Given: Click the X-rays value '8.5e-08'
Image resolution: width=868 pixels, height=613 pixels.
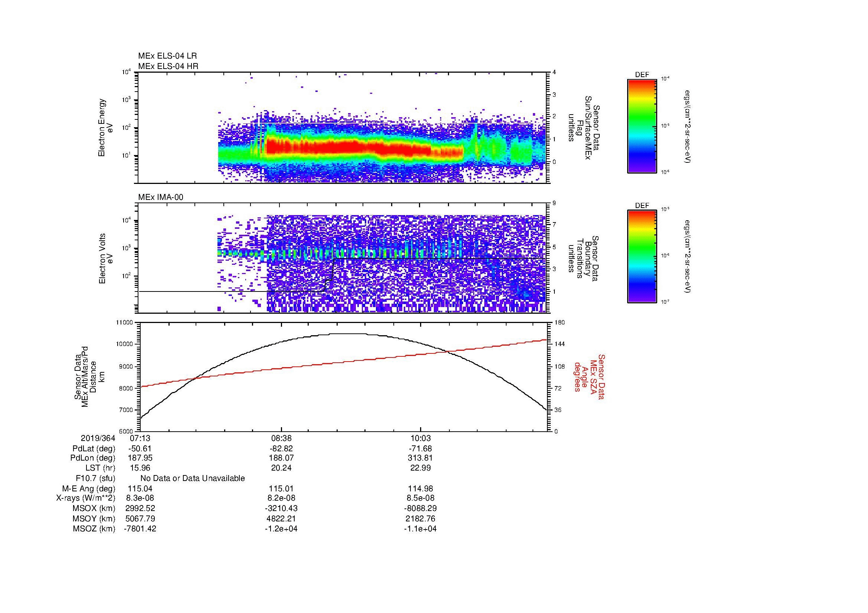Looking at the screenshot, I should [420, 498].
